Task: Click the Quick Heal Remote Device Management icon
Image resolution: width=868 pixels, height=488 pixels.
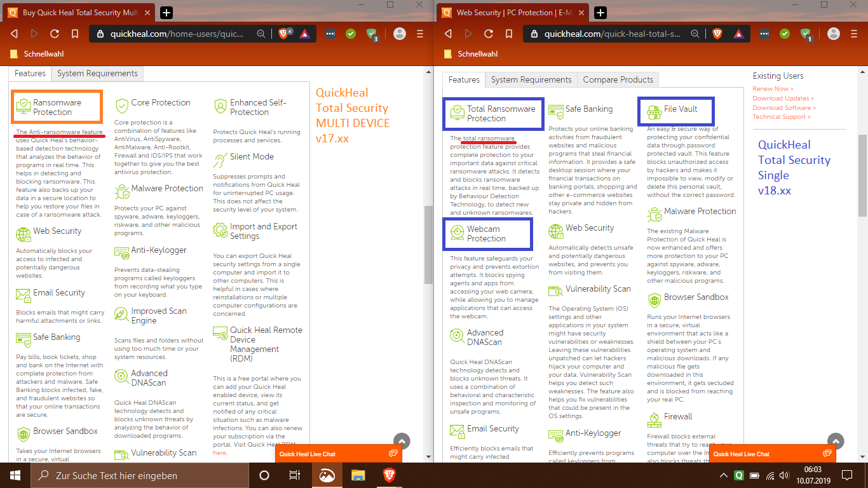Action: (220, 333)
